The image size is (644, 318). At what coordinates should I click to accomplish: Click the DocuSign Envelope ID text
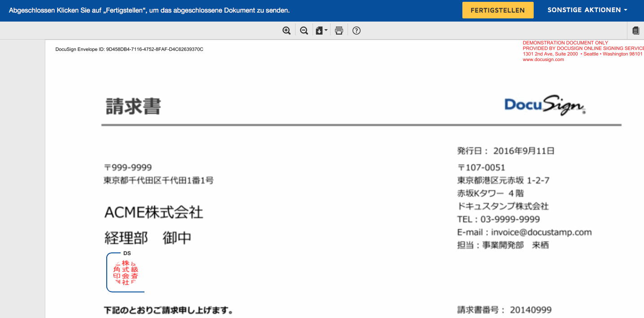coord(129,49)
